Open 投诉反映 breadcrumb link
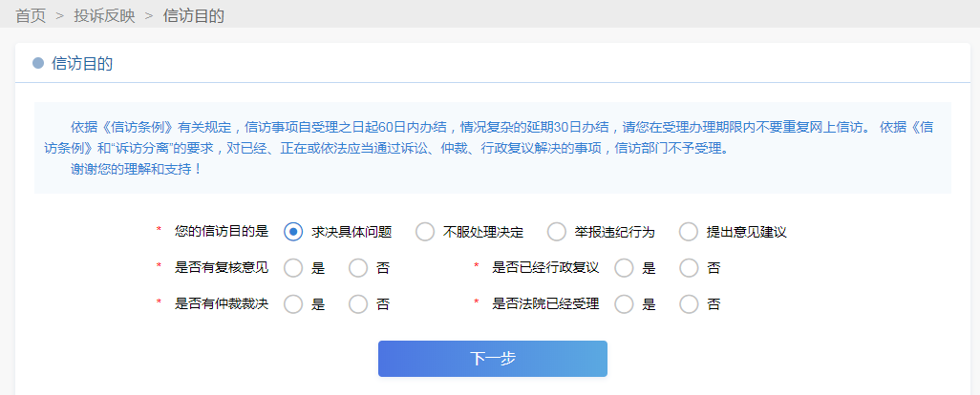This screenshot has width=980, height=395. [104, 15]
